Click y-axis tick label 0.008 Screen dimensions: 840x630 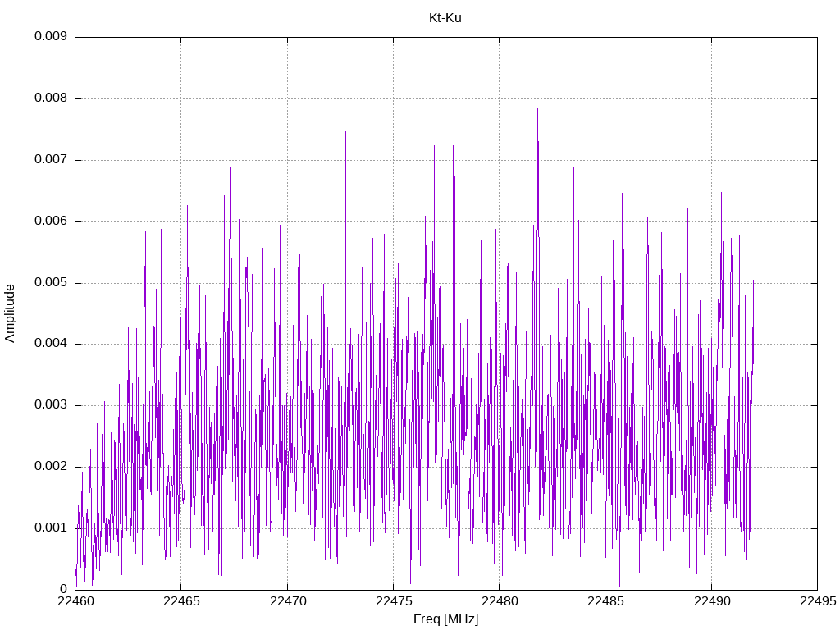50,98
